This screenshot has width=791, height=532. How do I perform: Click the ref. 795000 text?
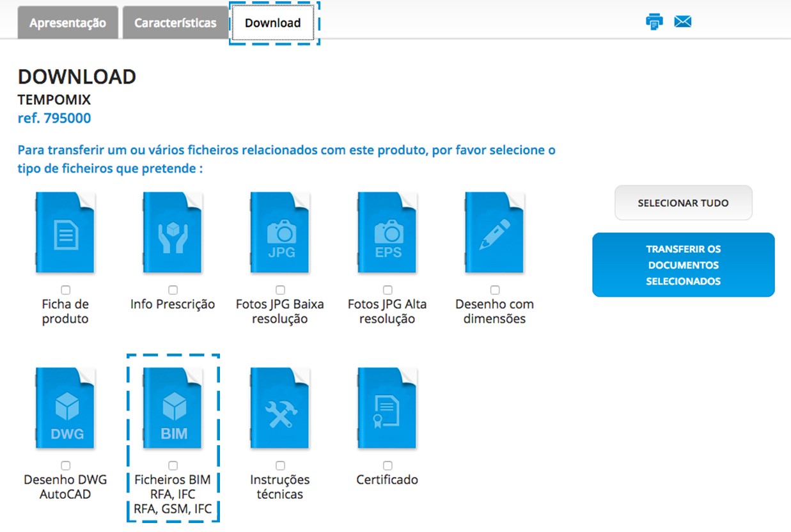pos(54,118)
